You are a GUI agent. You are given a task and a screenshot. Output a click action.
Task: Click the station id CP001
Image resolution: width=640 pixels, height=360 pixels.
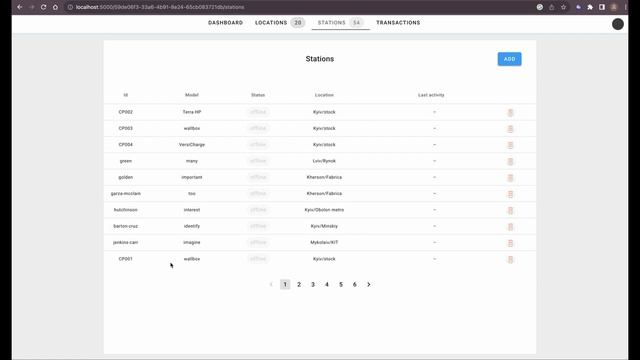click(x=126, y=259)
